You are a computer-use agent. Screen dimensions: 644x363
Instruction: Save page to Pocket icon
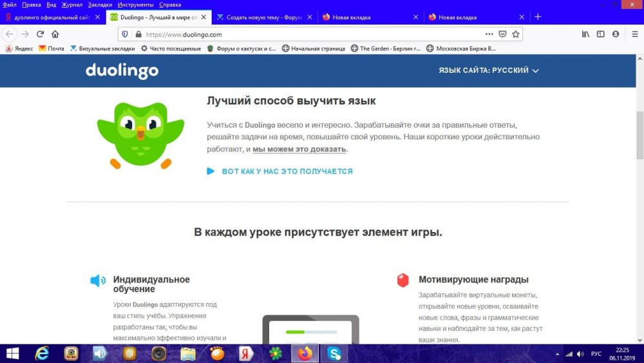[x=502, y=34]
